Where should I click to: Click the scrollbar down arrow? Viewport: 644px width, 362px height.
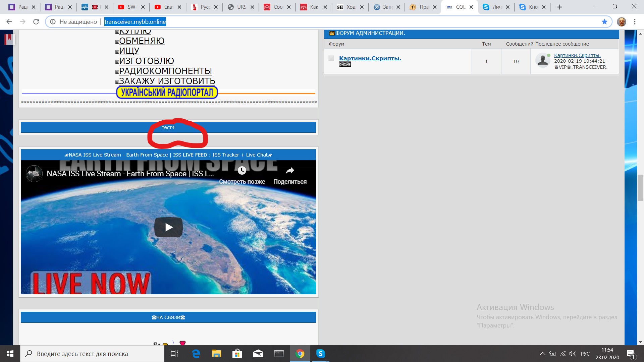(x=640, y=342)
